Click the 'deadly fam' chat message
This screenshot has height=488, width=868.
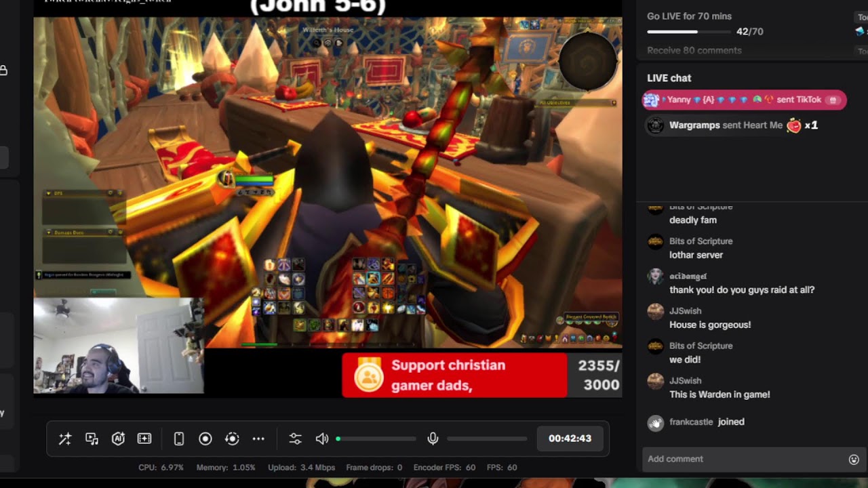[693, 220]
